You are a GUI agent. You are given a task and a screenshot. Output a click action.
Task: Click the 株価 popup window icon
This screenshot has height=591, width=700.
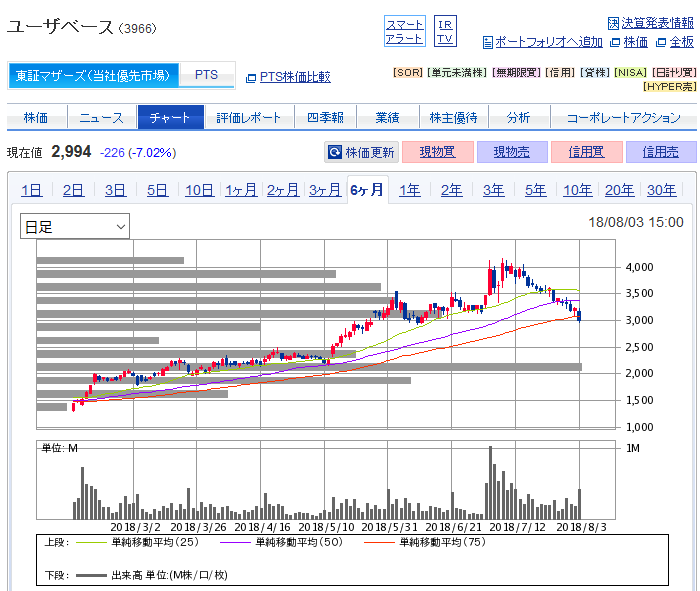pos(615,42)
